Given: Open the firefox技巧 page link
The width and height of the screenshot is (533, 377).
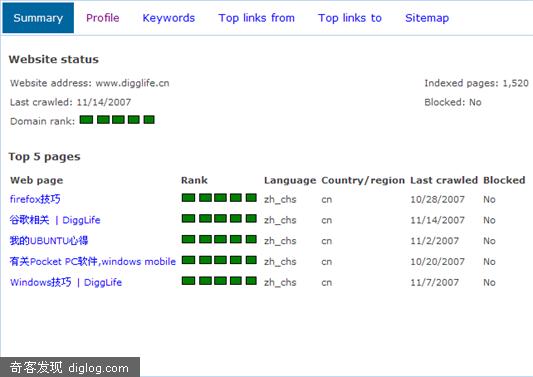Looking at the screenshot, I should (35, 199).
